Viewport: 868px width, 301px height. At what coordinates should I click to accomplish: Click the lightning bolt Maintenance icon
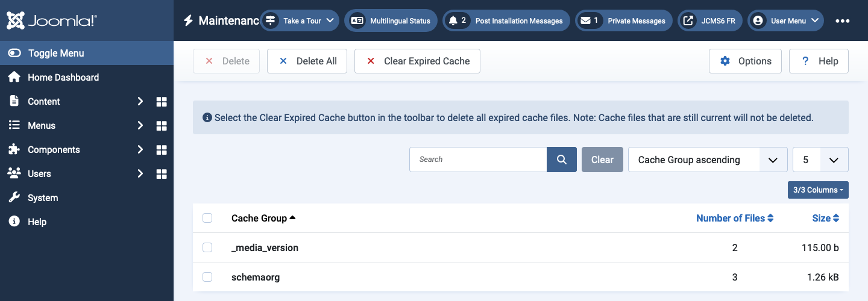[x=188, y=20]
